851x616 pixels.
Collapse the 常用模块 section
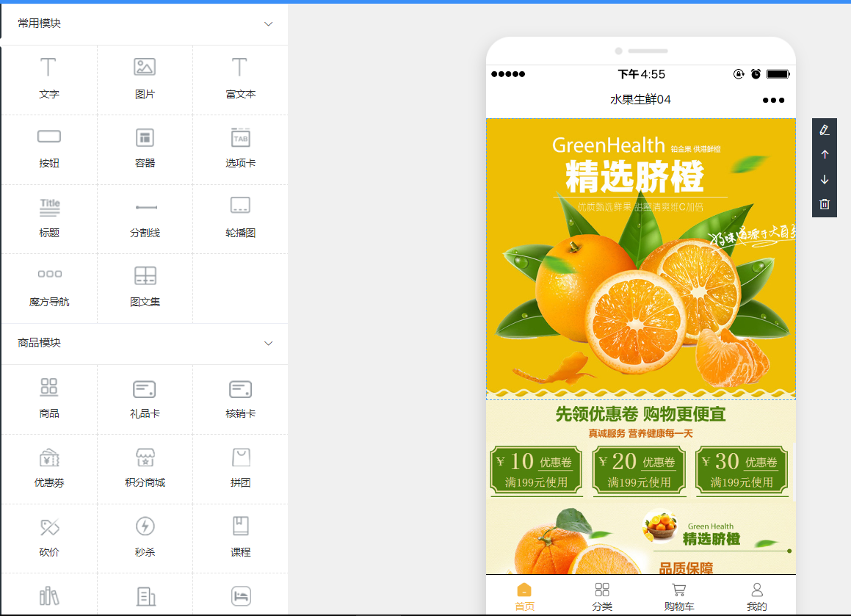coord(268,23)
